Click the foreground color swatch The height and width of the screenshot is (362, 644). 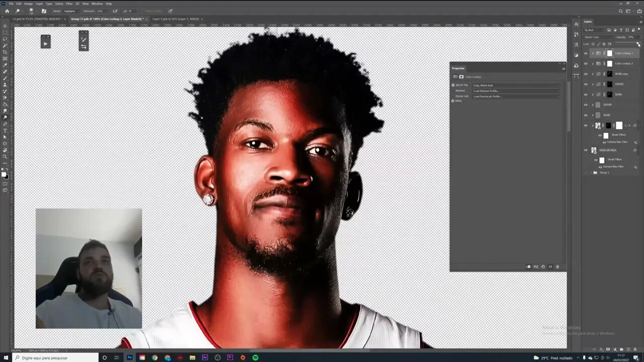click(x=4, y=174)
